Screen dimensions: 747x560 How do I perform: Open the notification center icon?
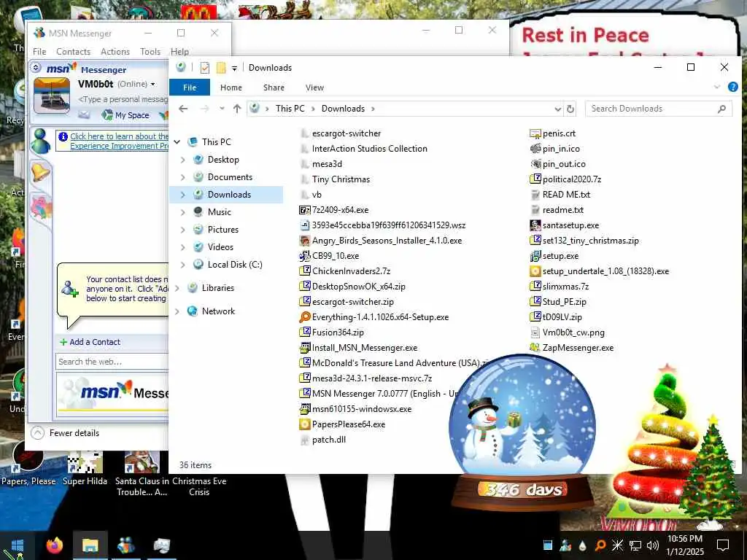point(723,545)
